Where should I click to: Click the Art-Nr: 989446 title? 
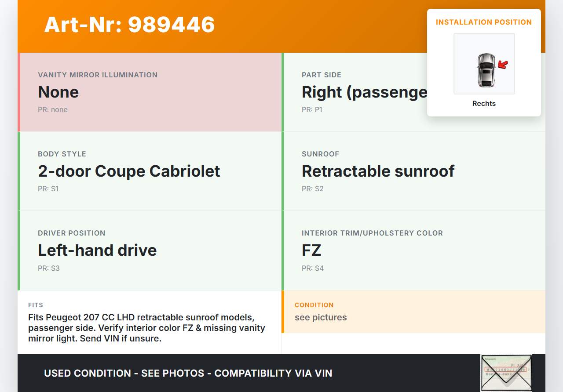tap(129, 25)
